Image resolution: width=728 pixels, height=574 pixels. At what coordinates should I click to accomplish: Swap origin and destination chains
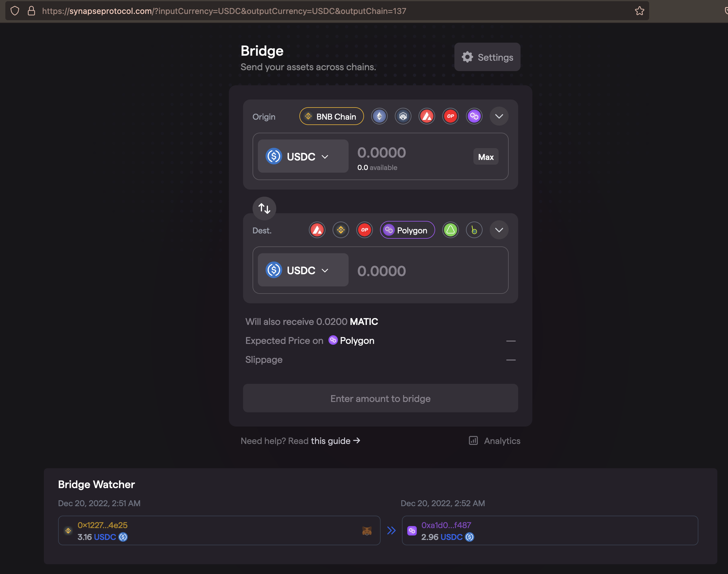click(x=264, y=208)
